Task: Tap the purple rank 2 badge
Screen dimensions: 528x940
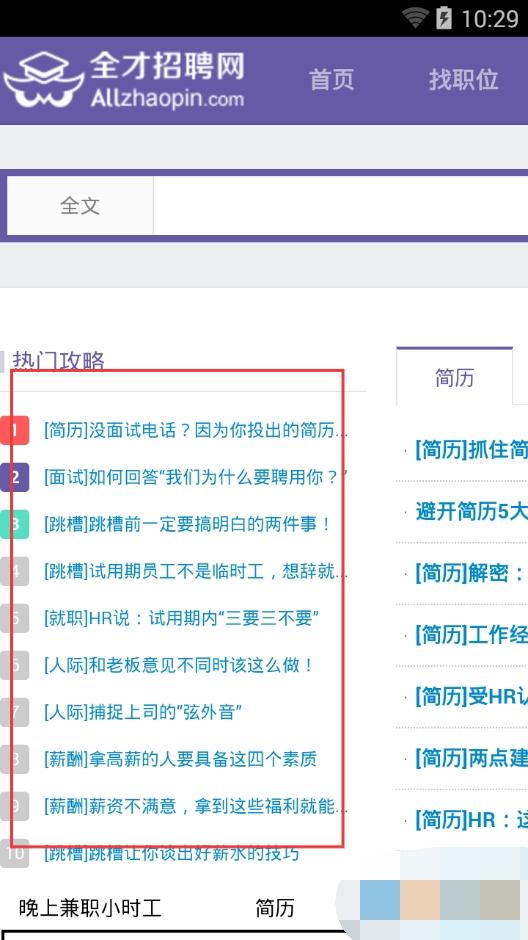Action: coord(14,477)
